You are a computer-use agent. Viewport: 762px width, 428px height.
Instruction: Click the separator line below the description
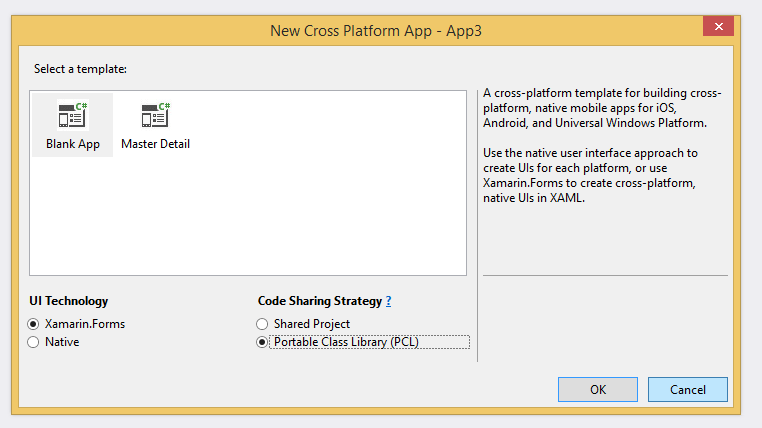pyautogui.click(x=605, y=275)
